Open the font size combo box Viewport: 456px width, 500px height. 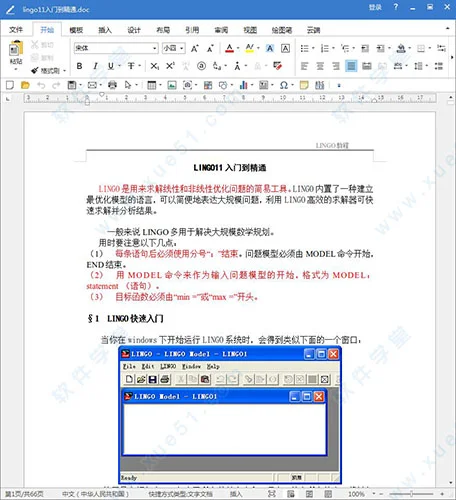pos(173,48)
